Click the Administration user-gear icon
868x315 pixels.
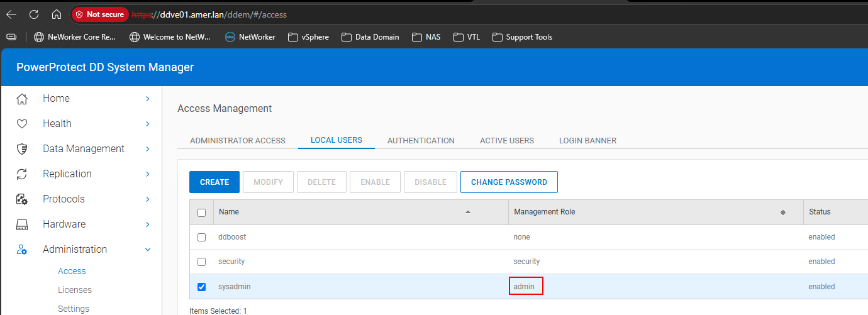[x=22, y=250]
